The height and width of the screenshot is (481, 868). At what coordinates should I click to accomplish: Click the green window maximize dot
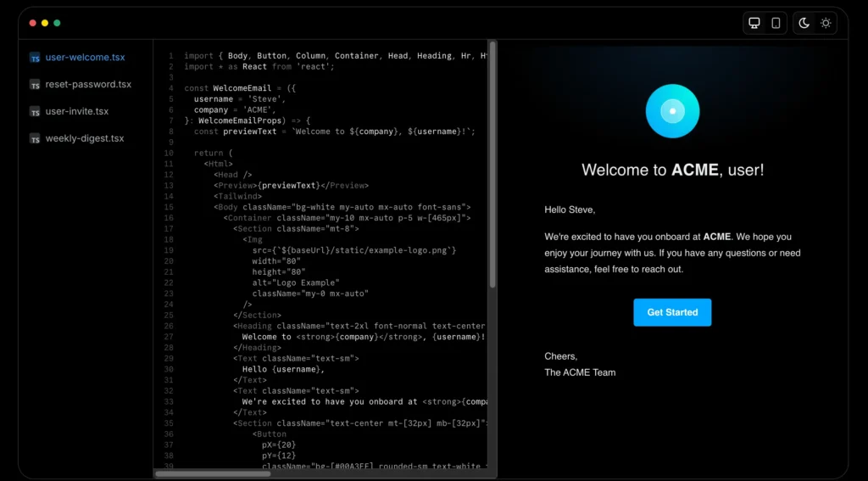(57, 23)
